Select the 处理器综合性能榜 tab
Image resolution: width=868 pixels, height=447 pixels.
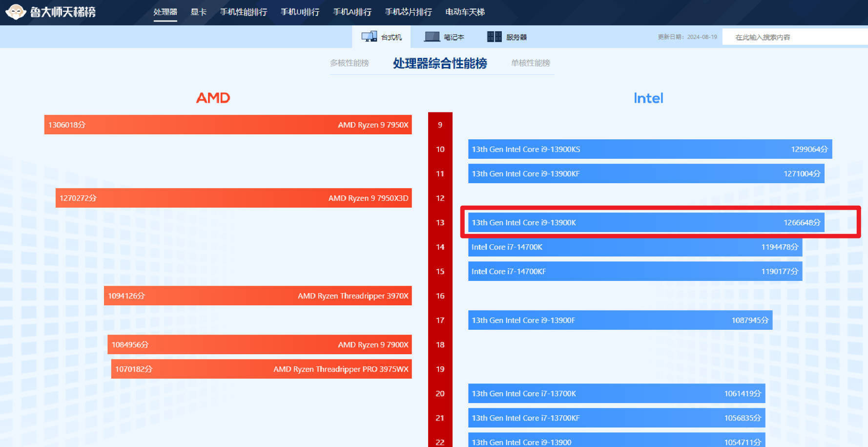click(440, 63)
